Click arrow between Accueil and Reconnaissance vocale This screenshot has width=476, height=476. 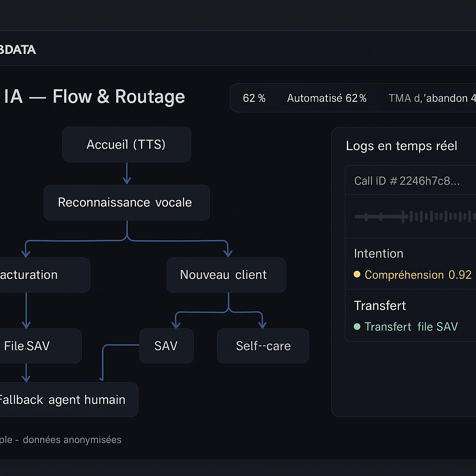tap(126, 173)
